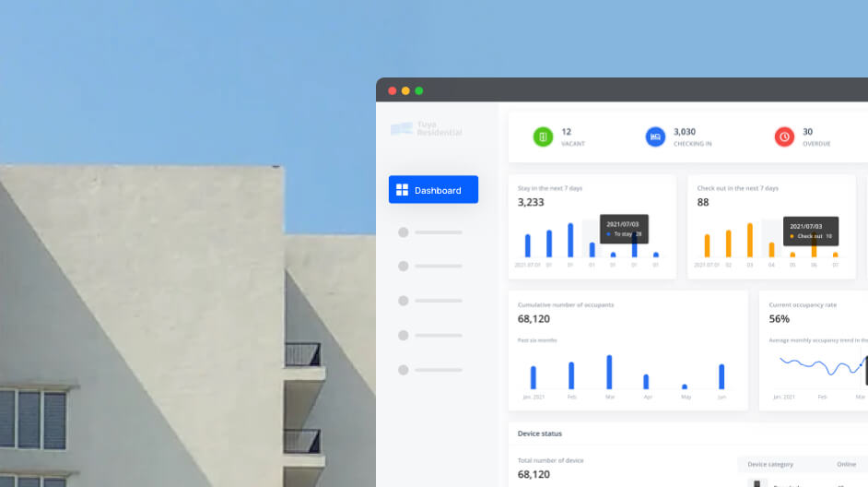Screen dimensions: 868x487
Task: Click the red Overdue clock icon
Action: tap(784, 137)
